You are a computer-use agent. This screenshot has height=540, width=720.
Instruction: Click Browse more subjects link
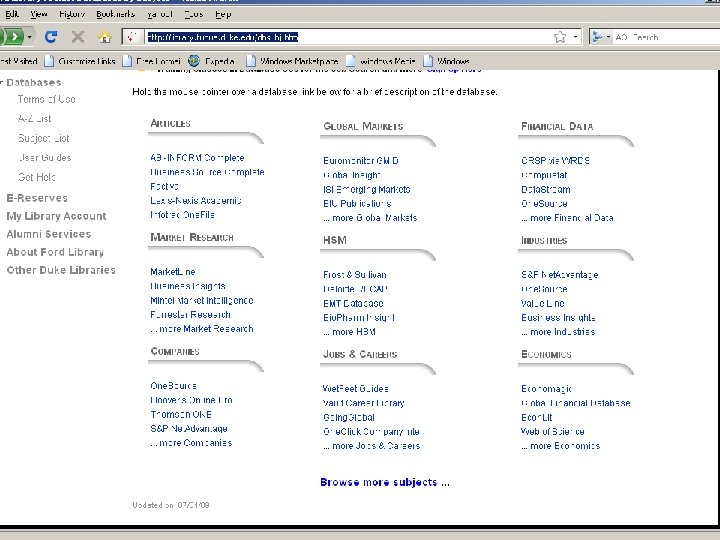point(385,482)
